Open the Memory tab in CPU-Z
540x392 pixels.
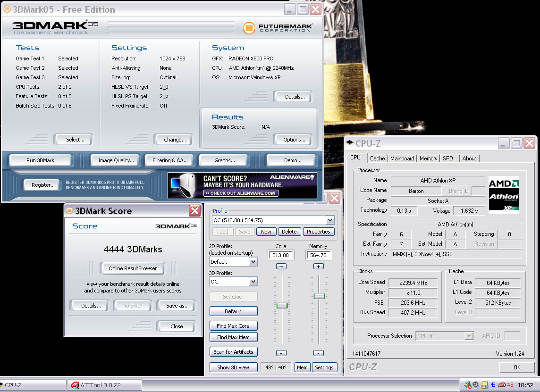[429, 158]
